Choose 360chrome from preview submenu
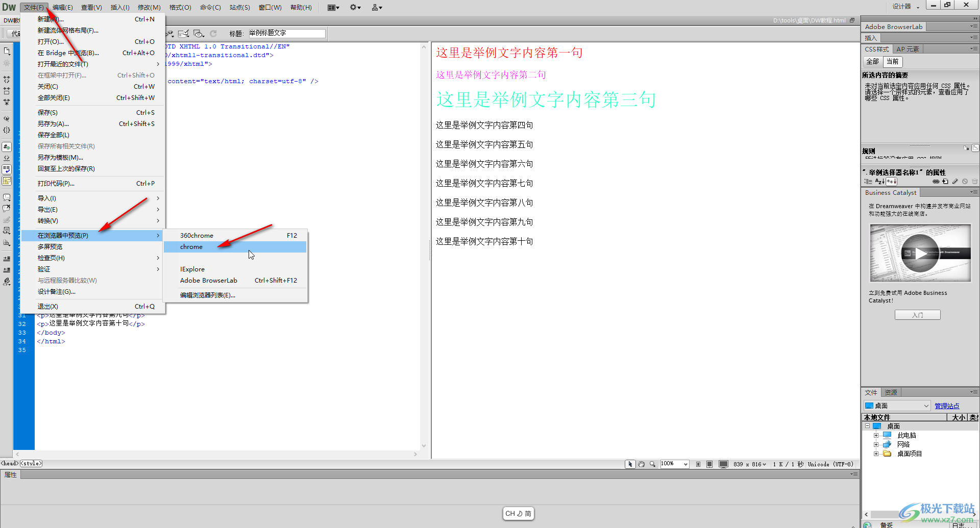 [235, 236]
